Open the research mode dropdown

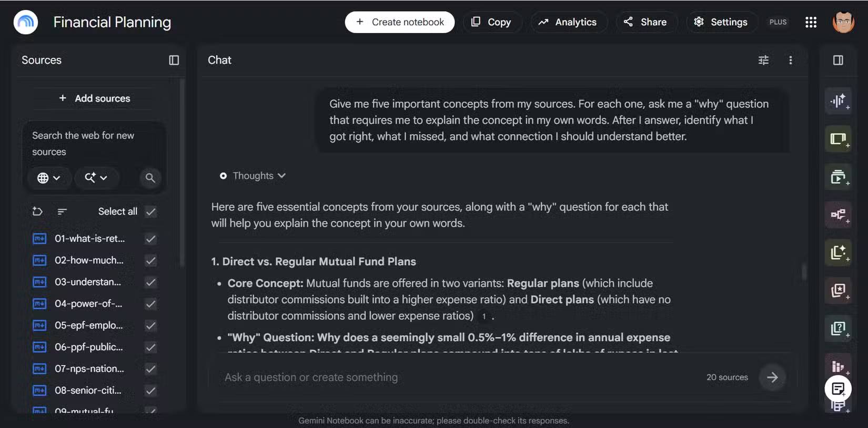(x=96, y=178)
